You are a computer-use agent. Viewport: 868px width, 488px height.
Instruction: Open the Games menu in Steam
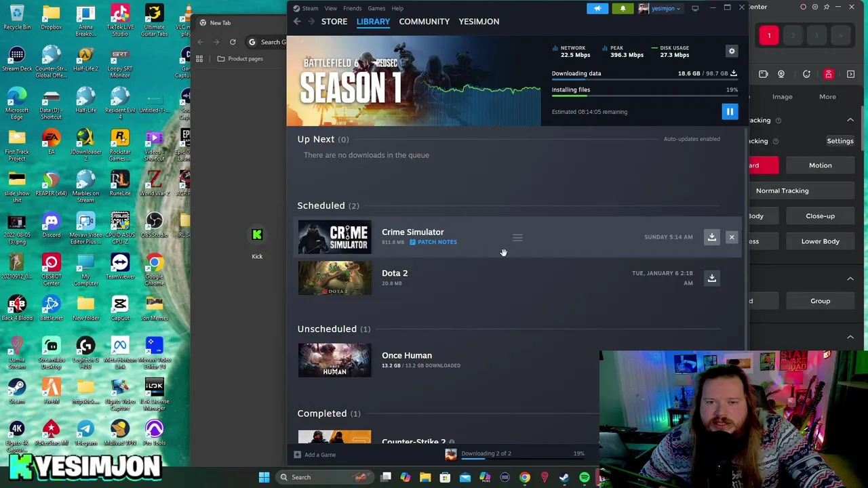(x=376, y=8)
